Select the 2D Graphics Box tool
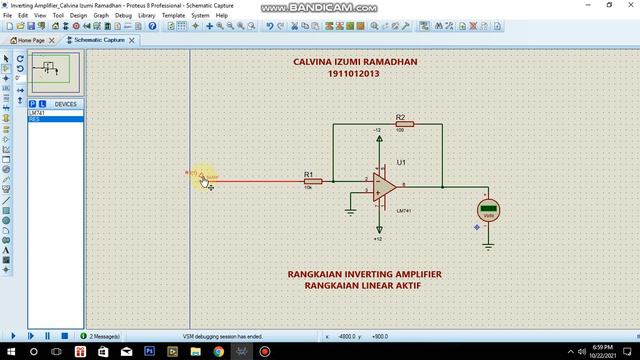The width and height of the screenshot is (640, 360). [x=6, y=211]
